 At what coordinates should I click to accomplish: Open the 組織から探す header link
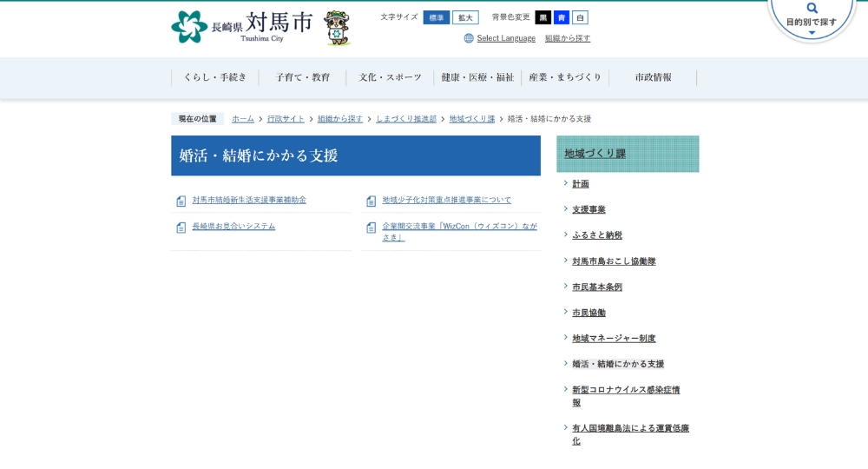click(x=568, y=38)
